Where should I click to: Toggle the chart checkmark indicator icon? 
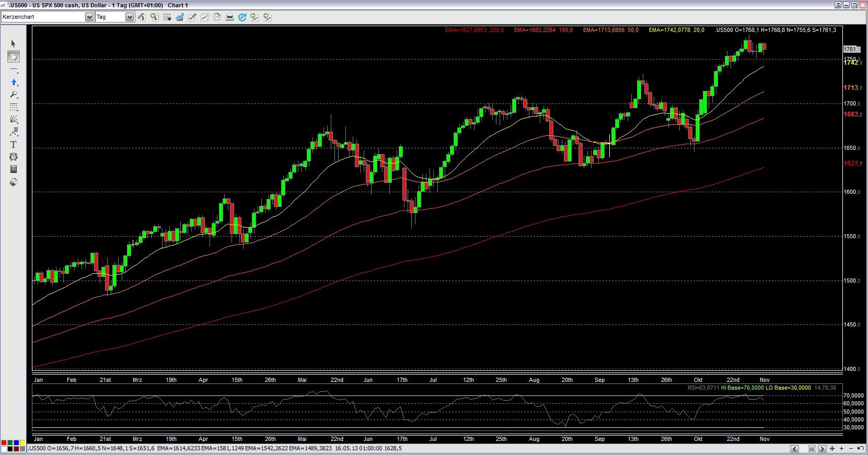[192, 17]
